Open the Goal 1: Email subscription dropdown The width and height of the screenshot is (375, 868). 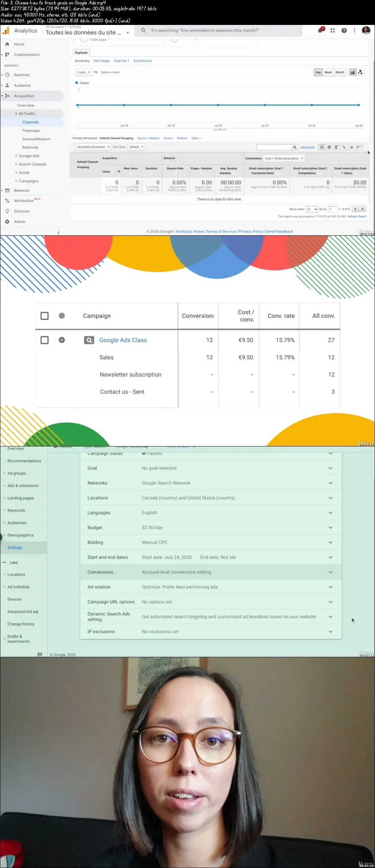(x=284, y=158)
